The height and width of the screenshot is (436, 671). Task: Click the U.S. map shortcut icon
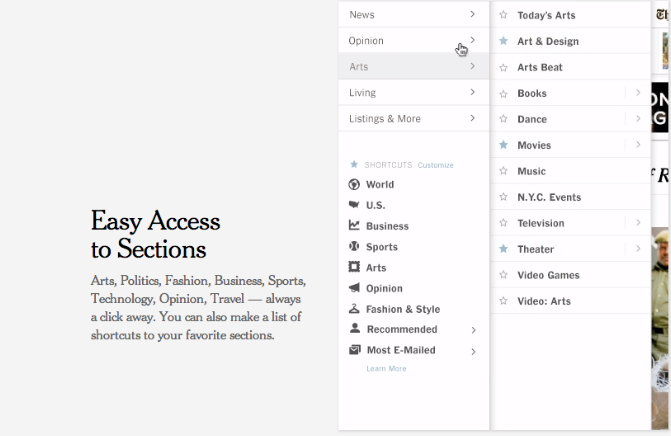[354, 205]
